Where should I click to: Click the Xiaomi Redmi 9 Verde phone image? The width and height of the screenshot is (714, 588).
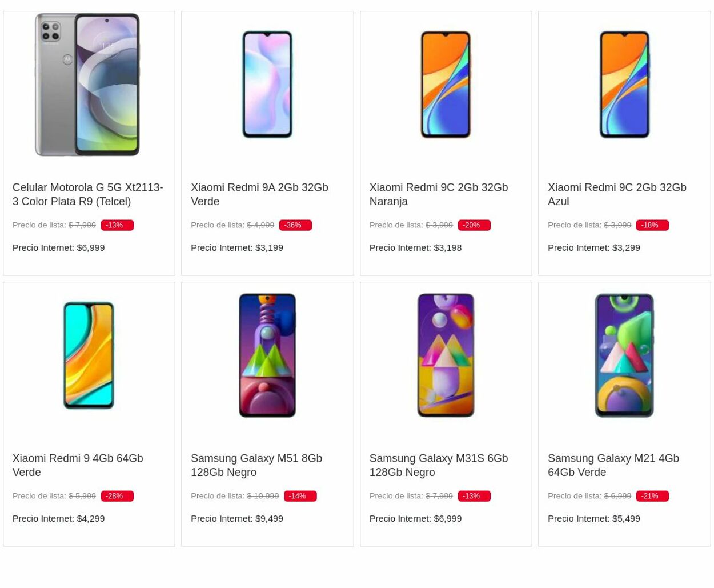click(x=89, y=355)
